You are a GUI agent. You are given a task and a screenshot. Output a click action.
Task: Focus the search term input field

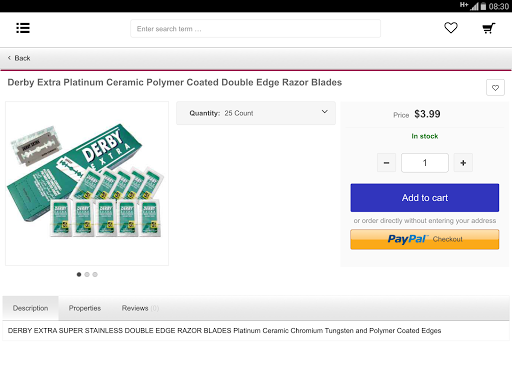(255, 29)
